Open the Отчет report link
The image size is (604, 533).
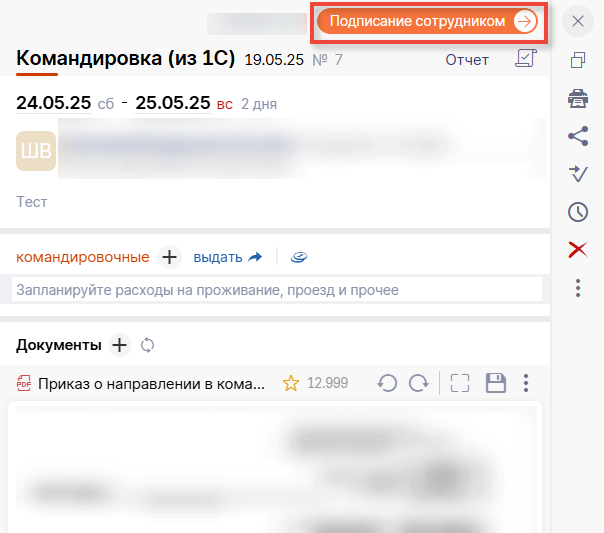tap(467, 60)
